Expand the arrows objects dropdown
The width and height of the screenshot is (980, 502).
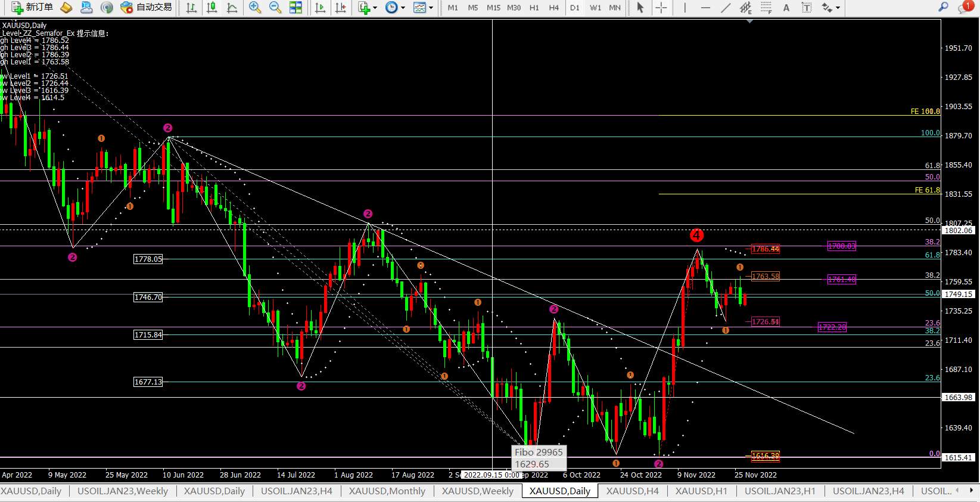tap(838, 8)
